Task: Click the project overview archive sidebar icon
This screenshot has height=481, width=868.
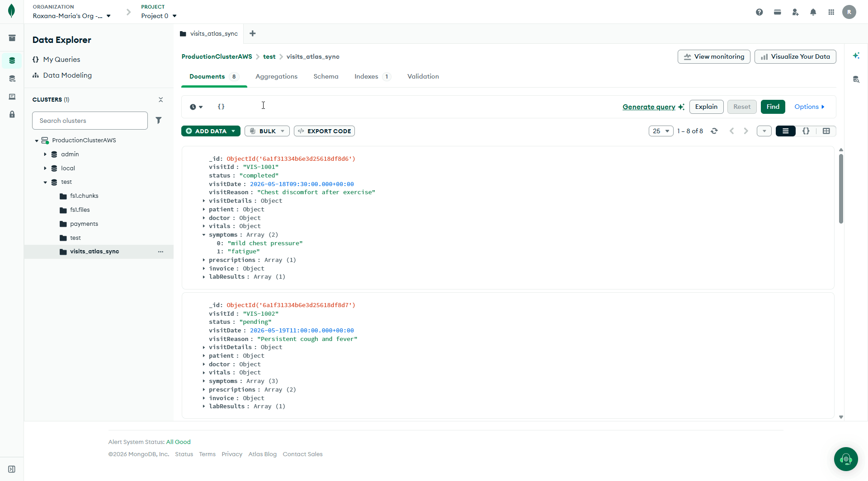Action: 12,38
